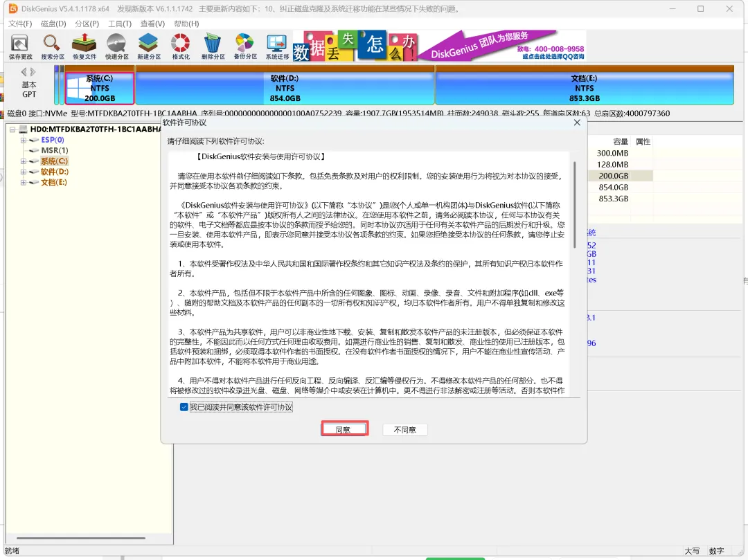Viewport: 748px width, 560px height.
Task: Click the 200.0GB capacity cell in table
Action: [x=613, y=176]
